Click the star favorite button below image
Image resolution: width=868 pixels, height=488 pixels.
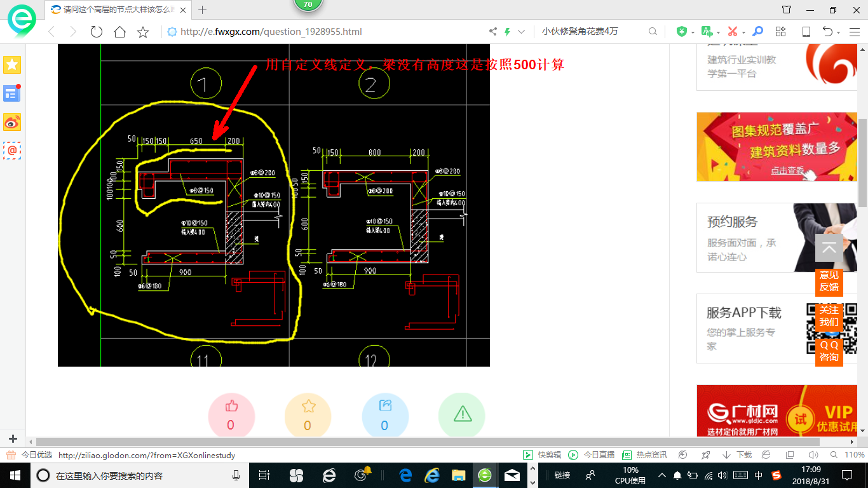click(x=308, y=417)
